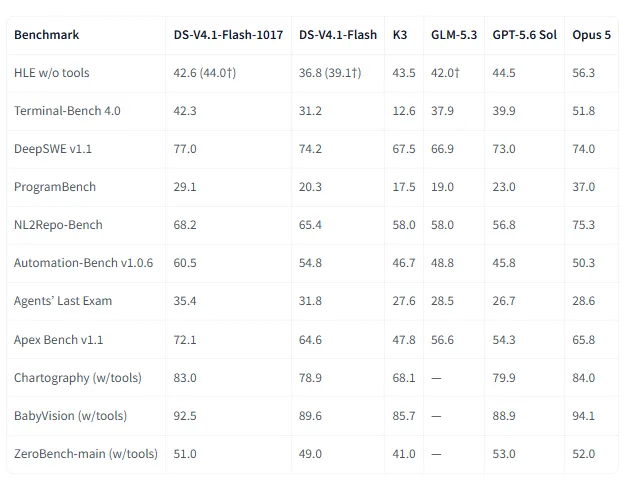Click the Opus 5 column header

tap(591, 35)
